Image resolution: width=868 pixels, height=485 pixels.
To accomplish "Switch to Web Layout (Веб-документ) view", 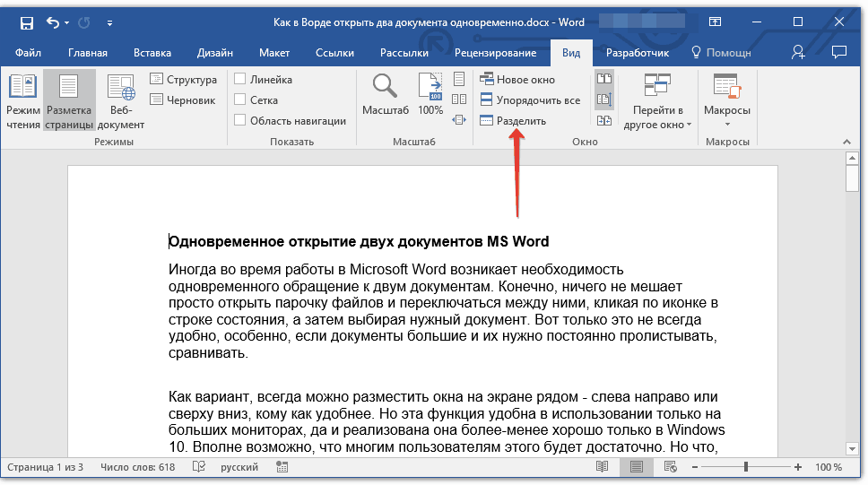I will pyautogui.click(x=121, y=101).
